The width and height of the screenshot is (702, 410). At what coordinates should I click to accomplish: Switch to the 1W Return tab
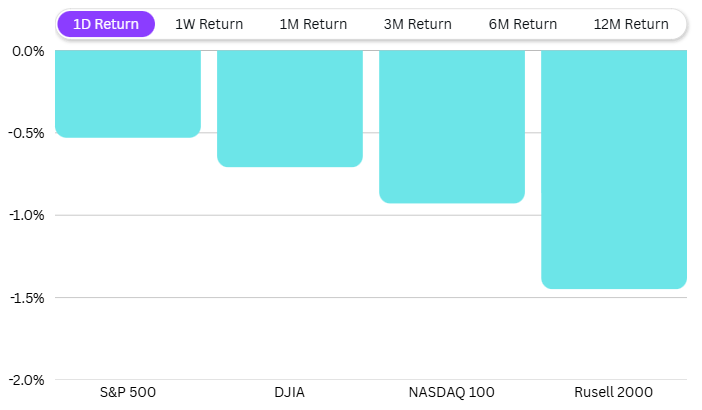[209, 24]
